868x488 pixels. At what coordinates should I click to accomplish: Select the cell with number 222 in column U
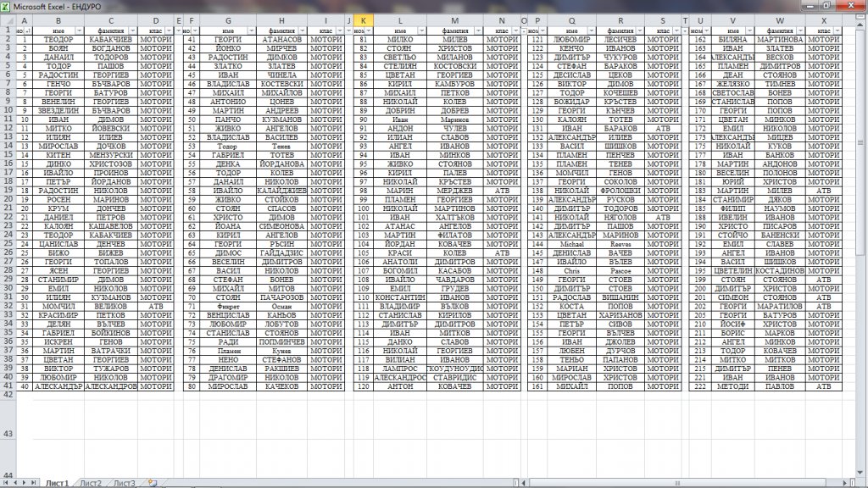700,386
